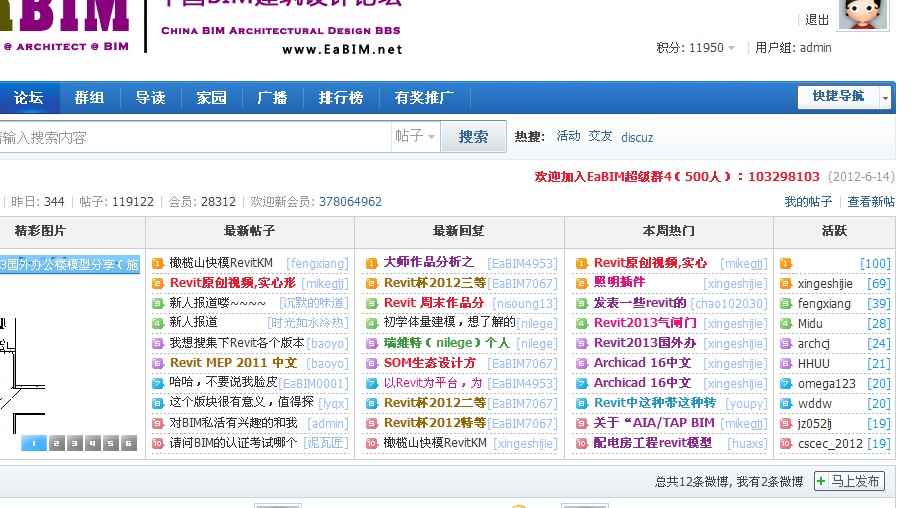Click the highlighted 国外办公楼模型分享 slideshow caption
915x508 pixels.
(x=70, y=265)
